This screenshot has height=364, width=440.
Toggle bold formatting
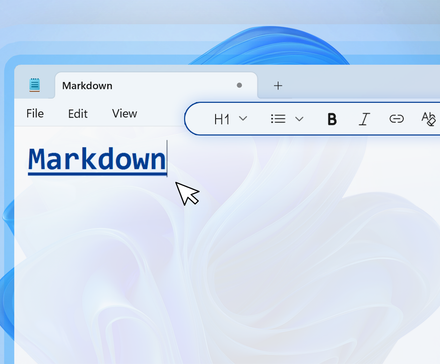click(x=332, y=119)
